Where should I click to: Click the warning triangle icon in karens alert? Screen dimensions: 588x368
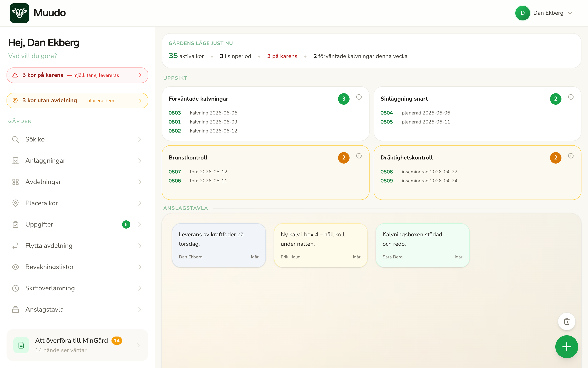(15, 75)
